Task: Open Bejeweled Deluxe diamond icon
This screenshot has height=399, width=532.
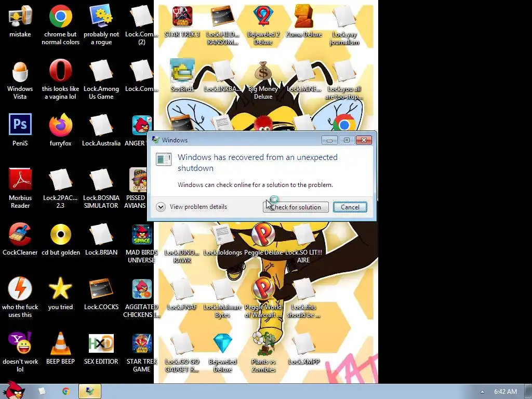Action: (222, 343)
